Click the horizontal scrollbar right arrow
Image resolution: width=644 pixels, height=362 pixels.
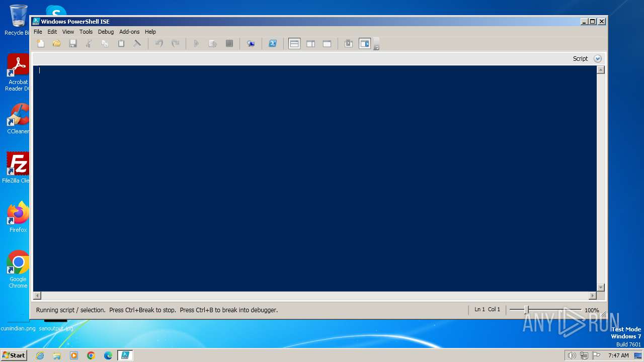click(592, 296)
